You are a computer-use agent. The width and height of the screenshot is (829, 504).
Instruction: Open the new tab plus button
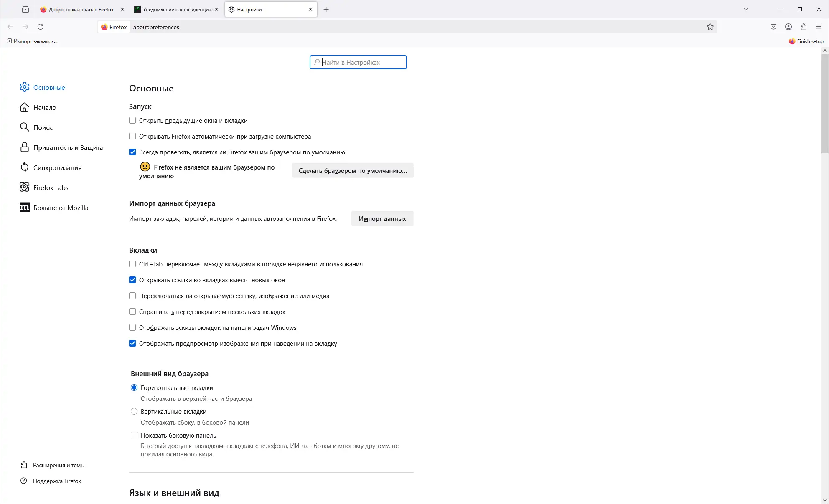point(326,10)
